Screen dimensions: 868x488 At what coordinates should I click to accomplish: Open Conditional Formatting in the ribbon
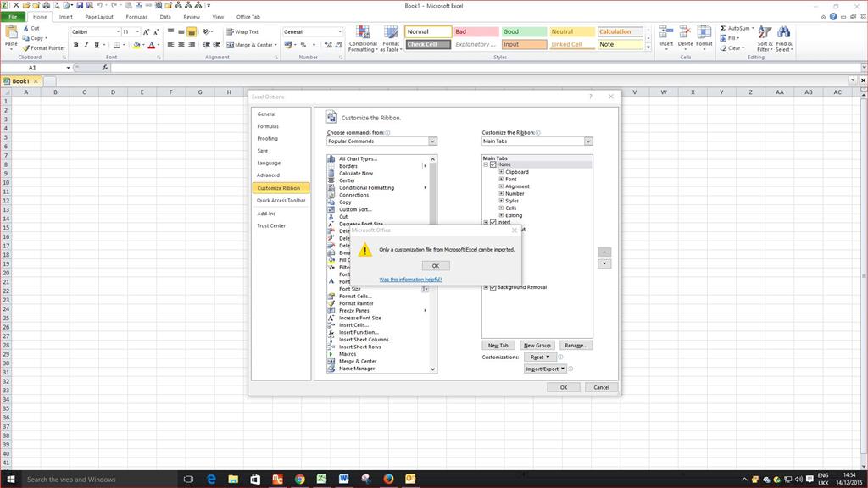(363, 39)
